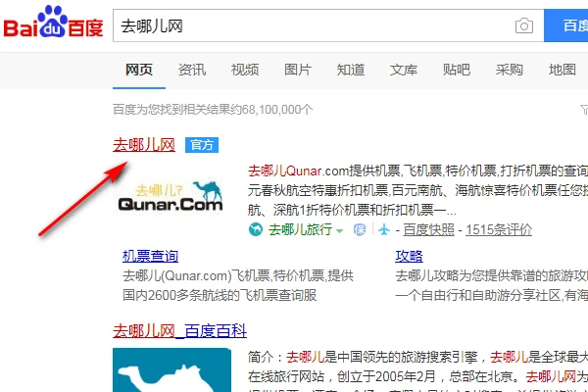Click the 去哪儿旅行 round camel icon

pos(256,229)
